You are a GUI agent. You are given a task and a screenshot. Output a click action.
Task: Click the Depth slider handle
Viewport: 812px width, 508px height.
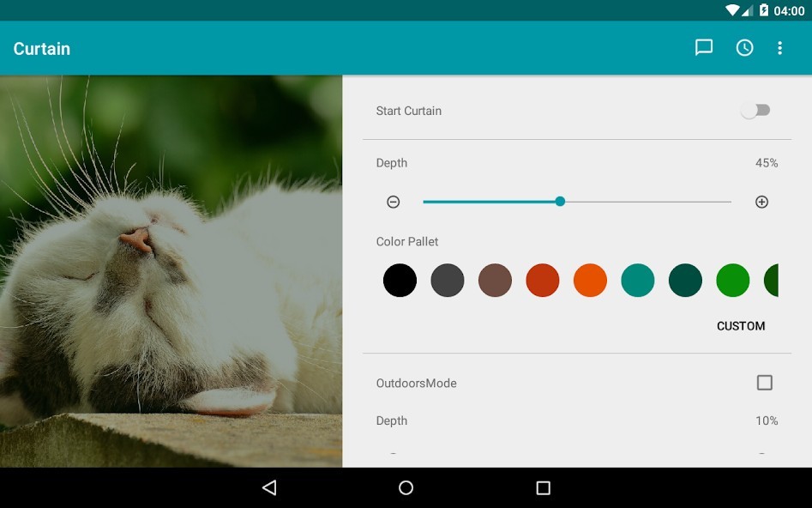[x=560, y=202]
